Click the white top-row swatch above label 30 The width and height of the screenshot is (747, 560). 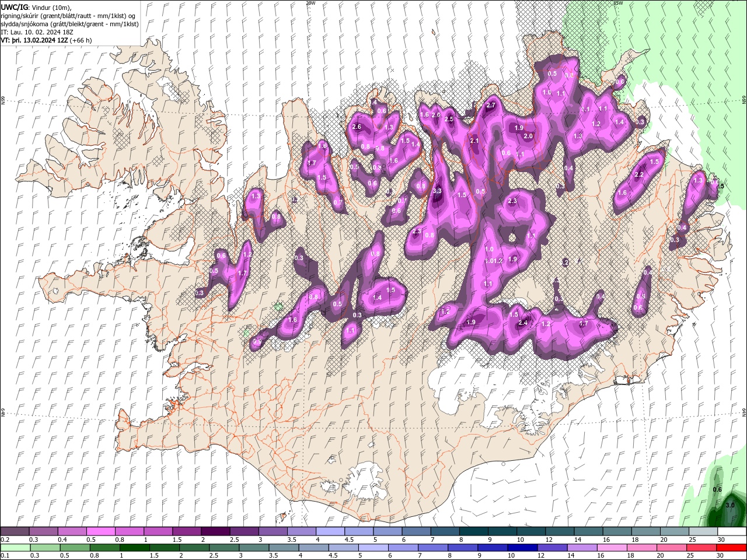tap(732, 531)
